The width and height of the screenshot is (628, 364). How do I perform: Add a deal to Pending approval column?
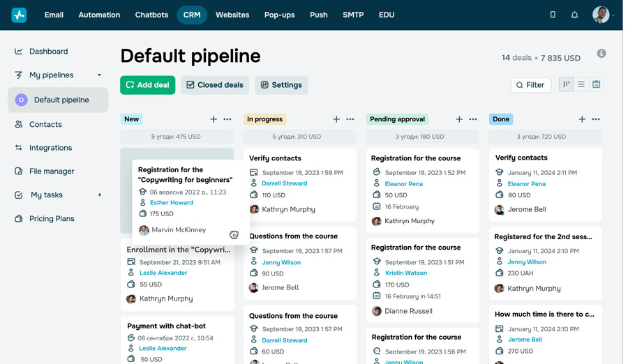point(459,119)
